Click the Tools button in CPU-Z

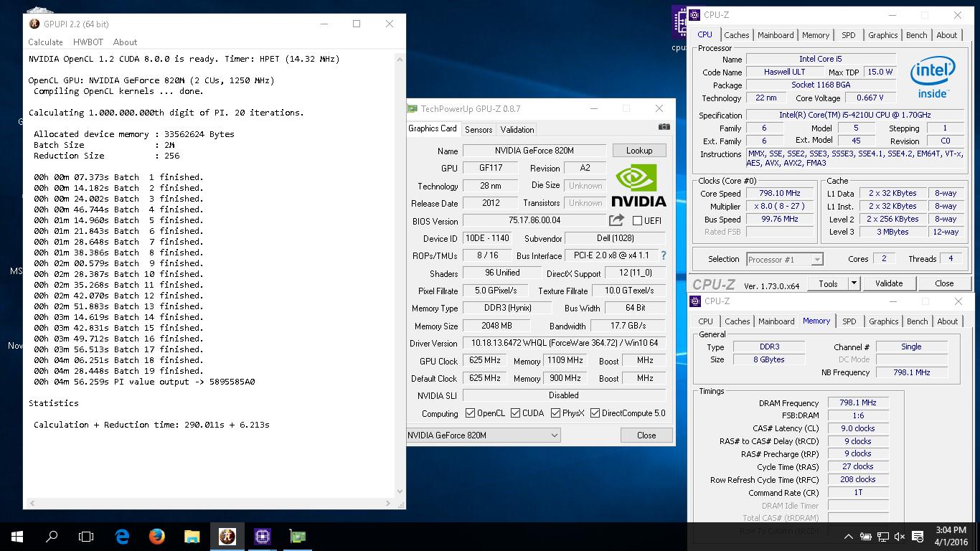pyautogui.click(x=828, y=283)
